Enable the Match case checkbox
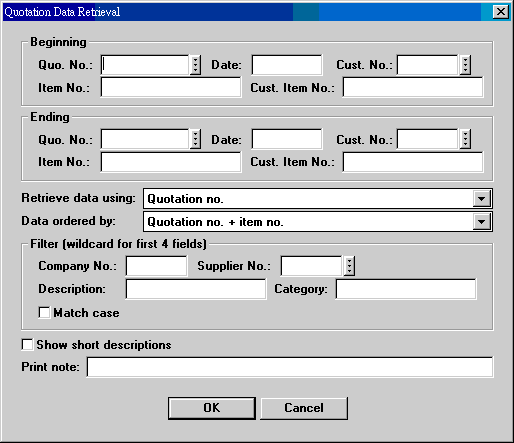Viewport: 514px width, 443px height. pos(44,313)
